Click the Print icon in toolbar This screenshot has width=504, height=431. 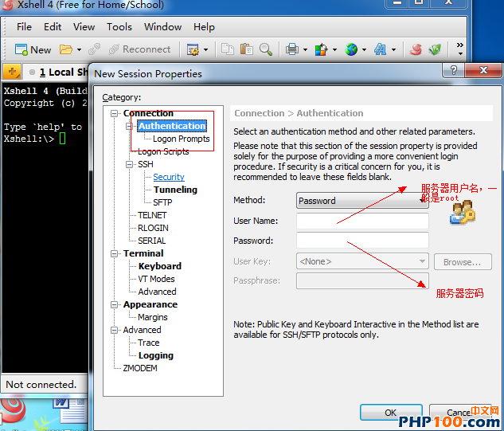(x=292, y=49)
